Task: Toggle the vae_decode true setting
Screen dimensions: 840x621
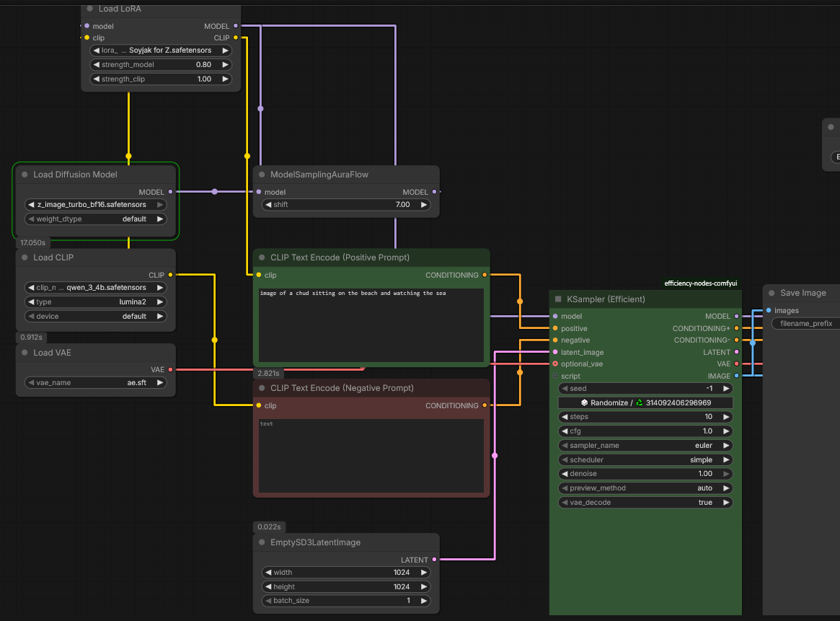Action: 645,503
